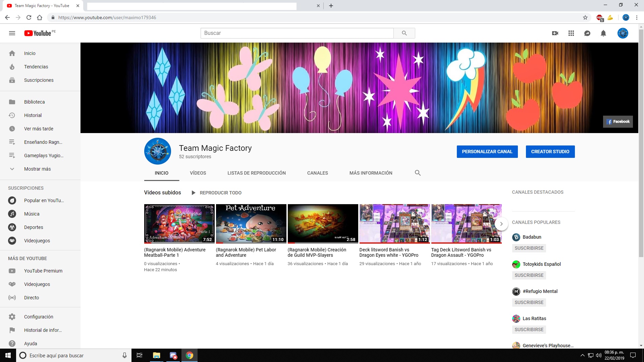Open the volume speaker tray icon

coord(599,355)
